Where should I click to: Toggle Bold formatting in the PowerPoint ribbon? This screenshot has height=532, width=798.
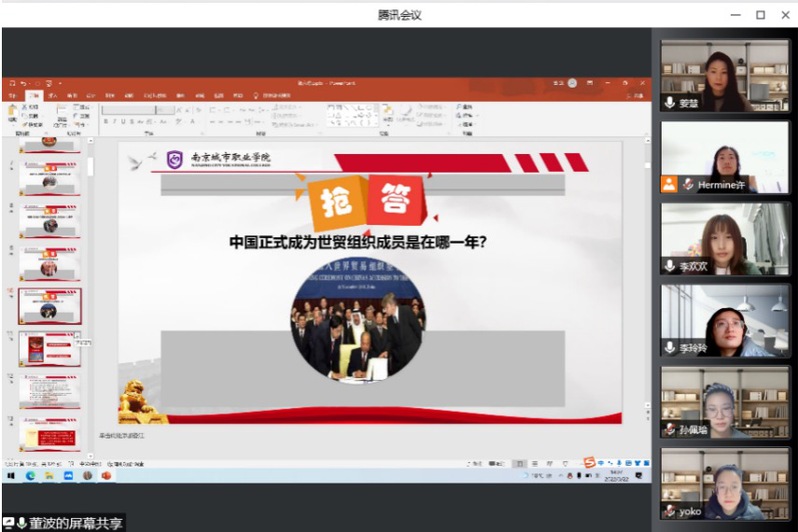105,122
